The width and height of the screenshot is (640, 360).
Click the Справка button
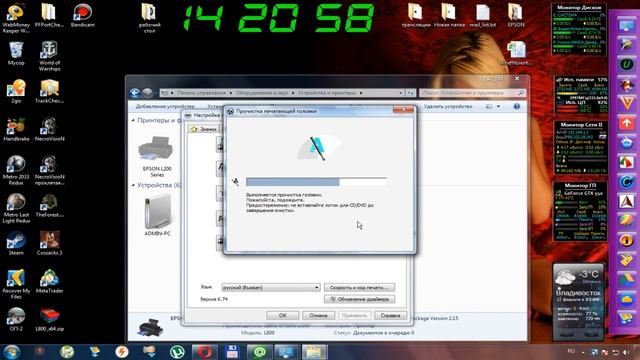[x=390, y=316]
